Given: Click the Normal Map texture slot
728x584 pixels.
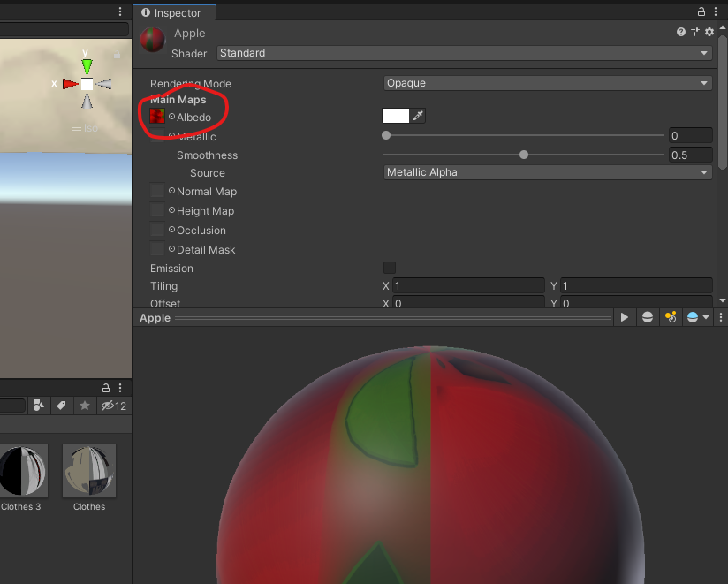Looking at the screenshot, I should pyautogui.click(x=157, y=191).
